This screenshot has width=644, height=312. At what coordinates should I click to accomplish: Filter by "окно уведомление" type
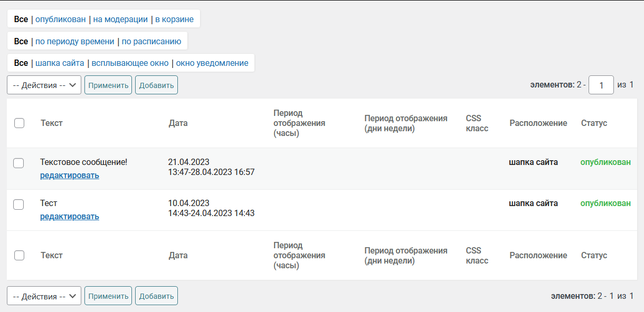pyautogui.click(x=212, y=63)
